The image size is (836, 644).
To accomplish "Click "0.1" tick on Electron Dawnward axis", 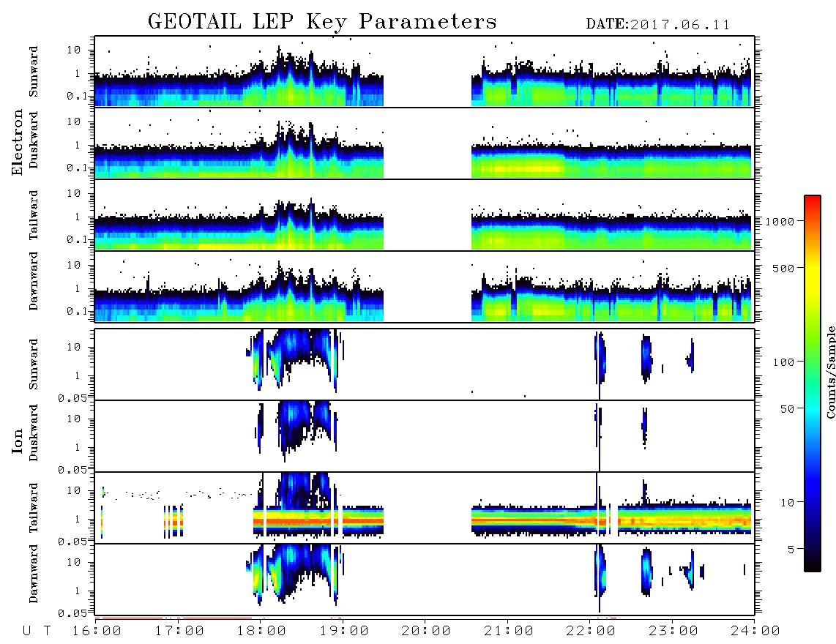I will point(78,311).
